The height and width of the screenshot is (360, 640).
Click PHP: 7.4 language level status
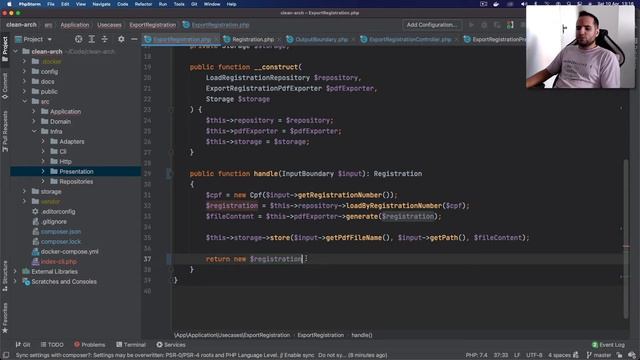[476, 355]
